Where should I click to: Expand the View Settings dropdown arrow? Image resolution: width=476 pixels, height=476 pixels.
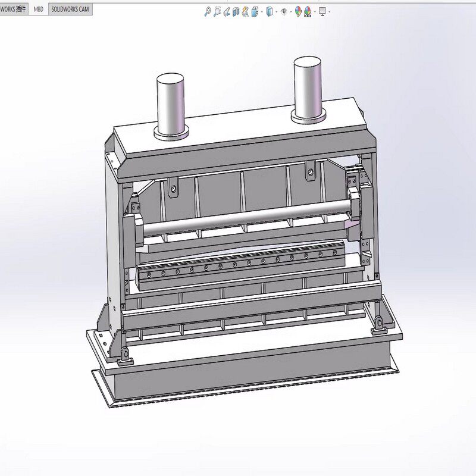pyautogui.click(x=330, y=12)
